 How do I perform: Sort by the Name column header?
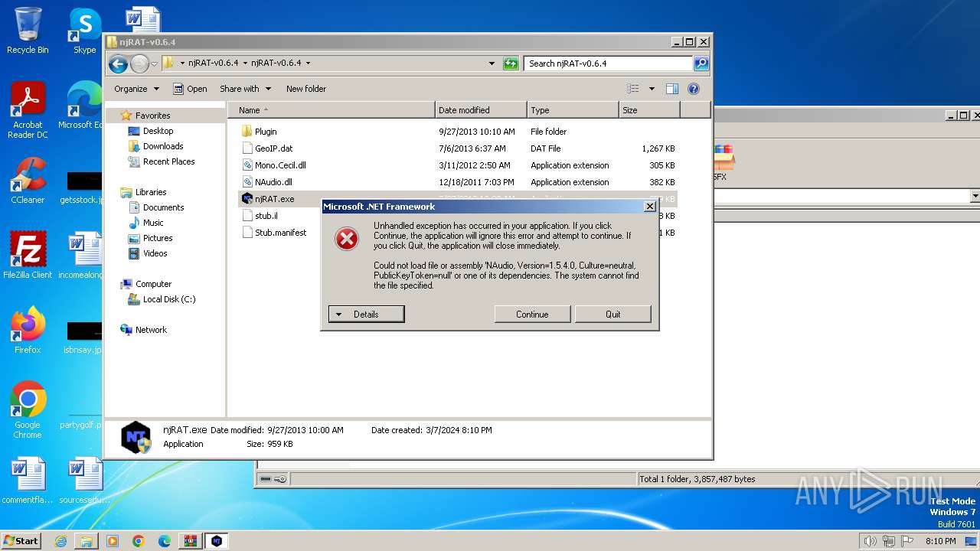tap(332, 110)
